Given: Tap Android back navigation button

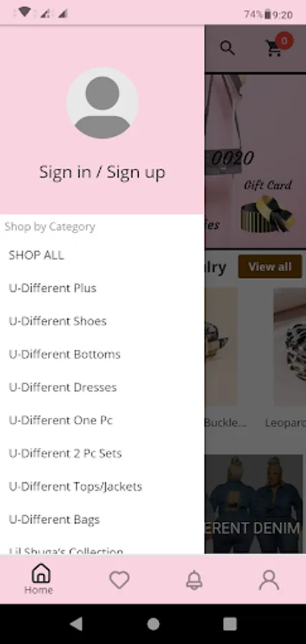Looking at the screenshot, I should tap(77, 624).
